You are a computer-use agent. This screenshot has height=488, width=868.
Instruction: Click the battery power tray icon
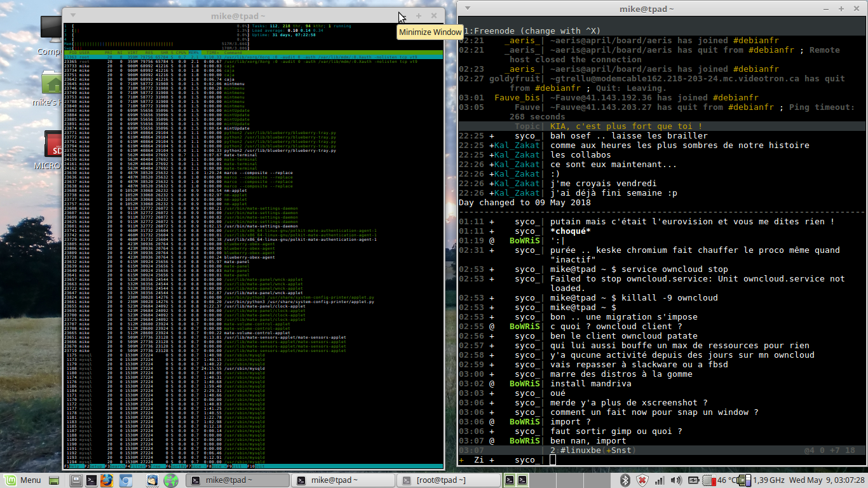(693, 480)
